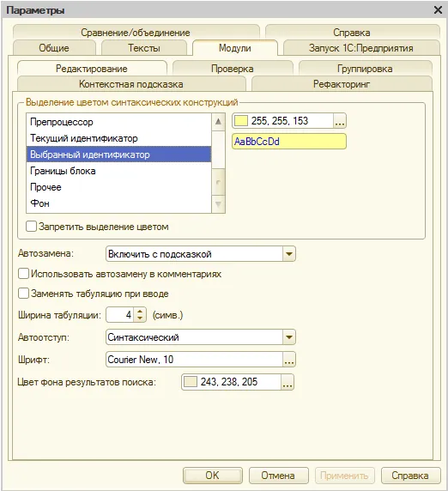Open search background color picker ellipsis button
The width and height of the screenshot is (448, 491).
point(288,382)
